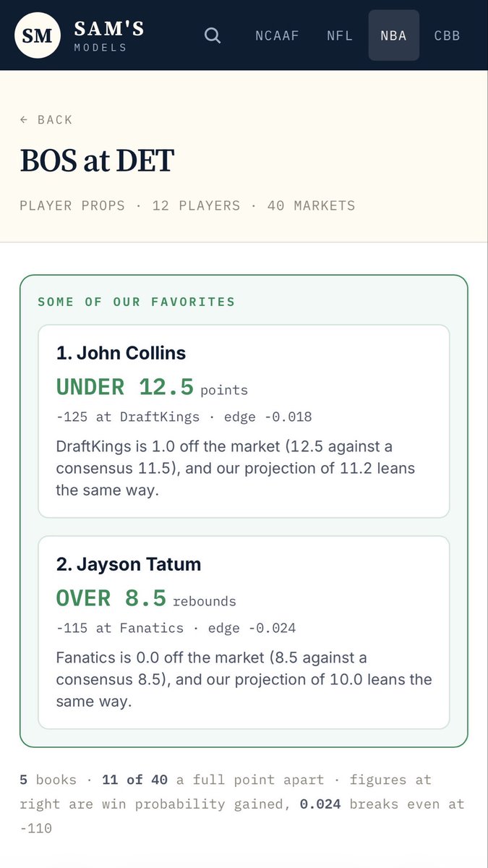Open the Jayson Tatum pick card title
Viewport: 488px width, 868px height.
(129, 563)
